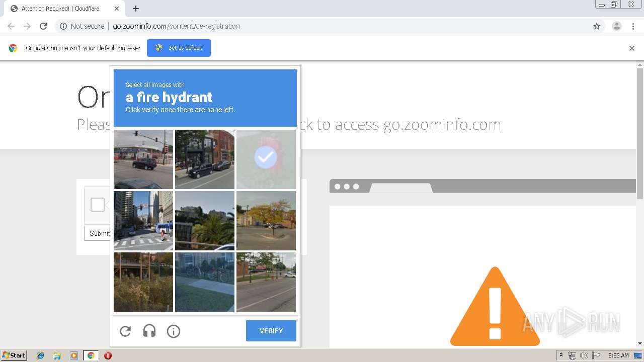This screenshot has width=644, height=362.
Task: Click the vertical page scrollbar thumb
Action: 640,133
